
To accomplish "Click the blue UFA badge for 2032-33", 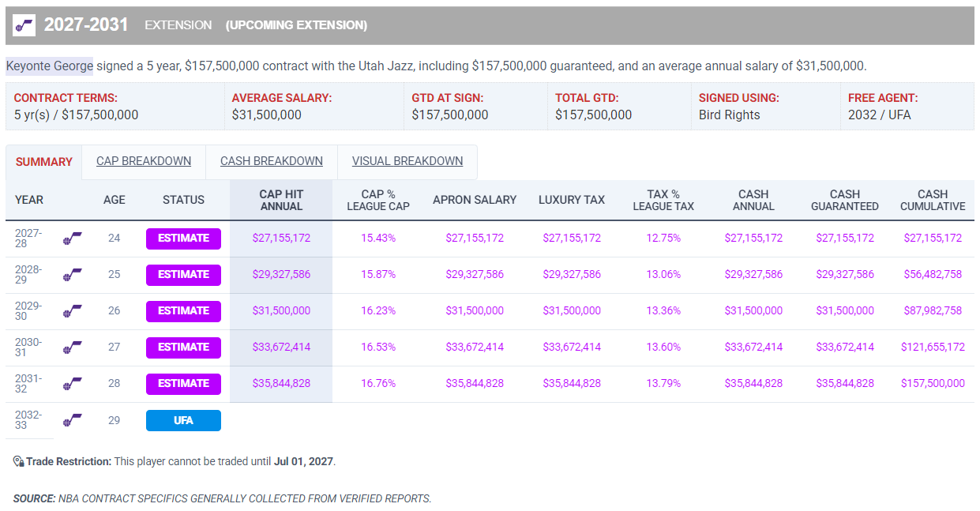I will (183, 421).
